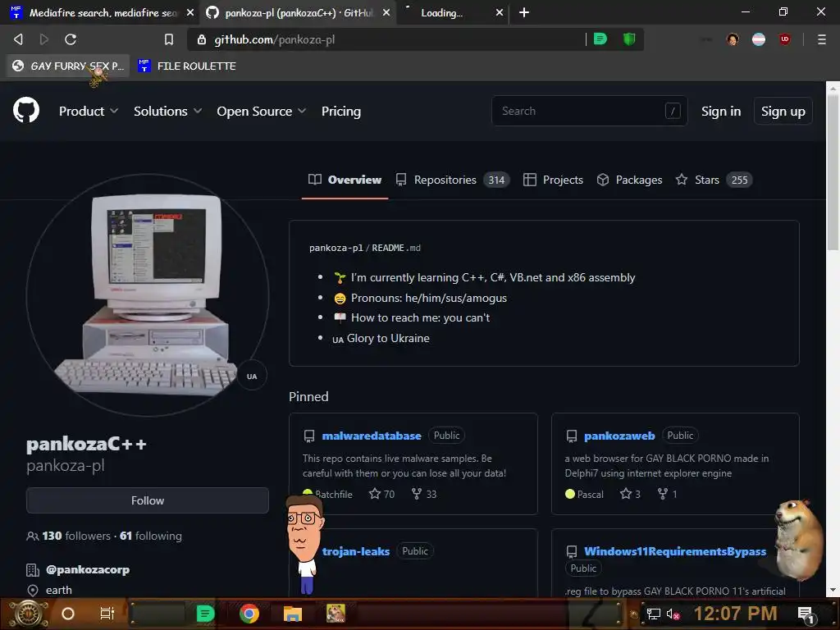Image resolution: width=840 pixels, height=630 pixels.
Task: Open the FILE ROULETTE bookmark
Action: tap(187, 66)
